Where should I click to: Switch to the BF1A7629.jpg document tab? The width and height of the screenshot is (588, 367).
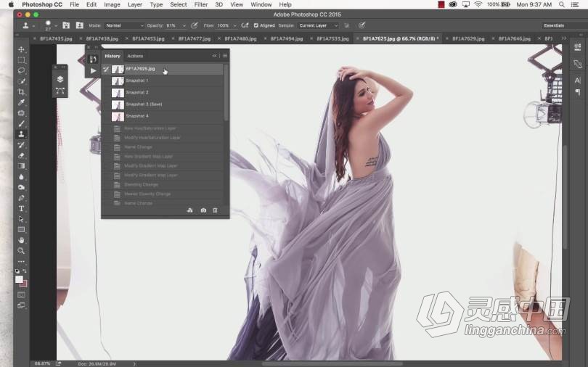coord(468,38)
